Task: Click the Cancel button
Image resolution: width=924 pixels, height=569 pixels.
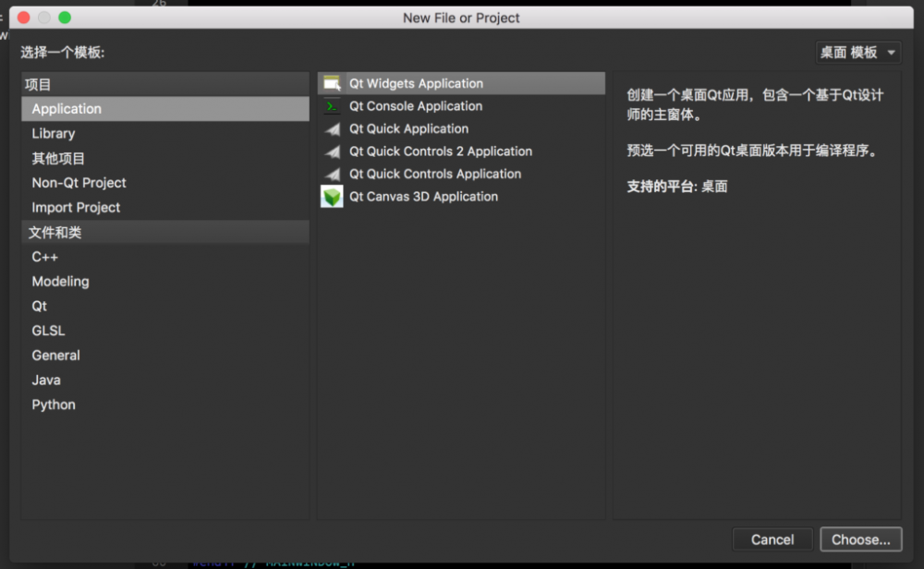Action: [772, 539]
